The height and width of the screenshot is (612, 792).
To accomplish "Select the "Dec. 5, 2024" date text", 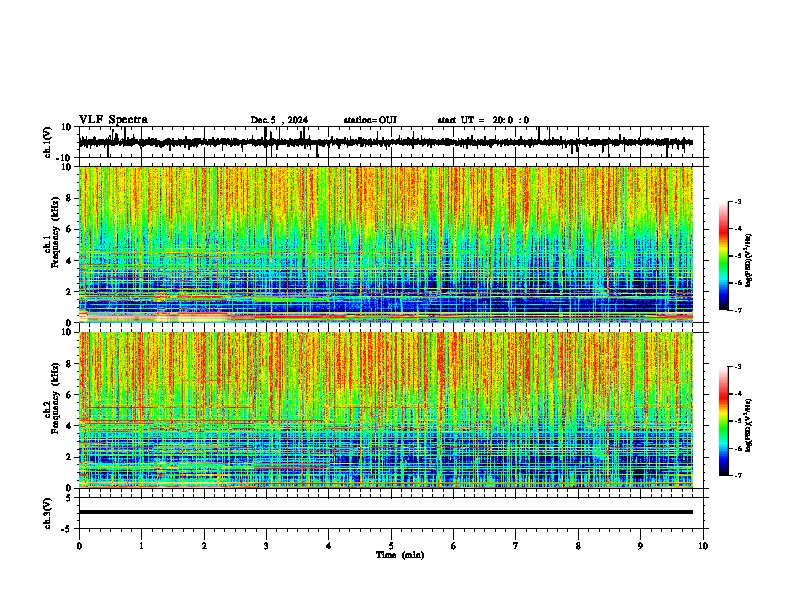I will (x=279, y=120).
